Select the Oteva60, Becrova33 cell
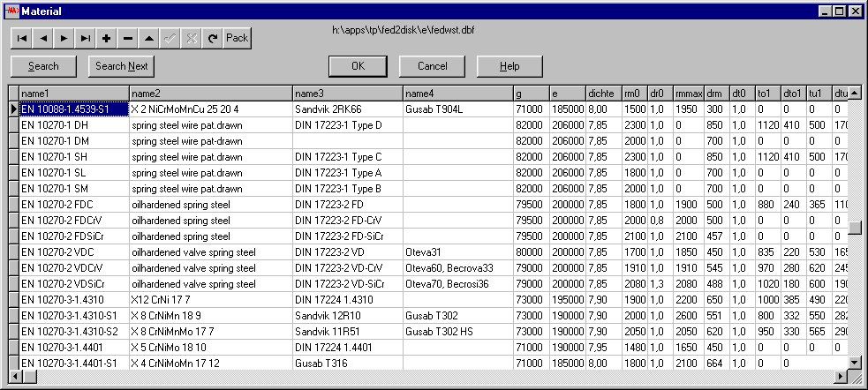868x390 pixels. click(457, 267)
